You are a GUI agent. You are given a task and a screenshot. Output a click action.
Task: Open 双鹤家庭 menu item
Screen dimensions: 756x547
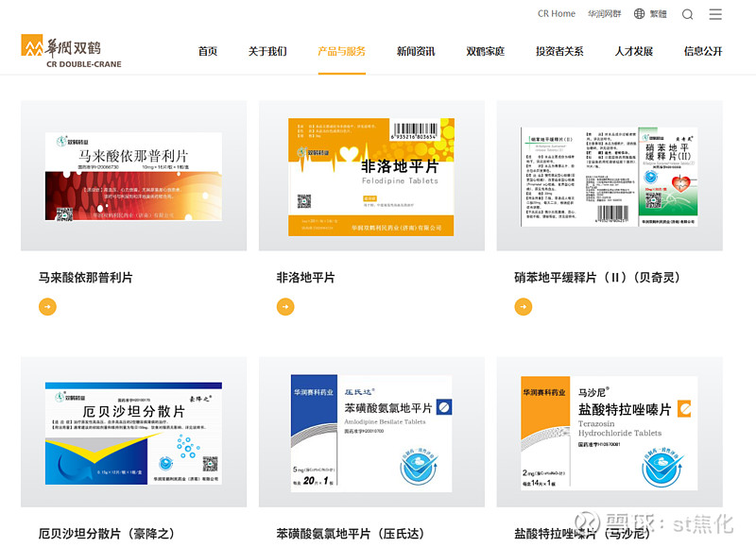click(486, 51)
